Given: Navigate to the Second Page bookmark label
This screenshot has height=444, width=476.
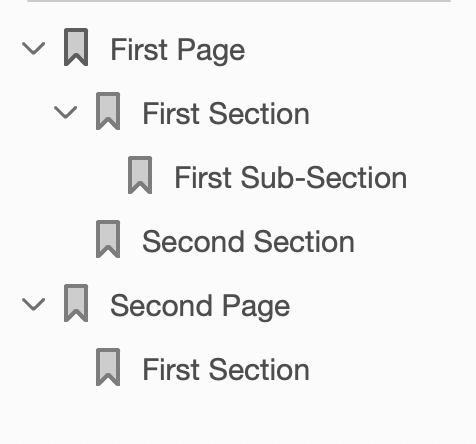Looking at the screenshot, I should coord(200,306).
